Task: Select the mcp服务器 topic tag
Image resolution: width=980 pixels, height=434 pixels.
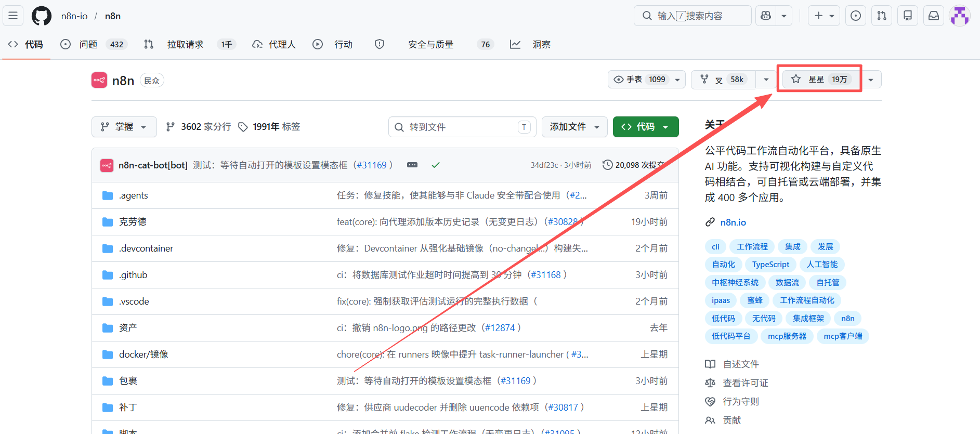Action: pos(787,336)
